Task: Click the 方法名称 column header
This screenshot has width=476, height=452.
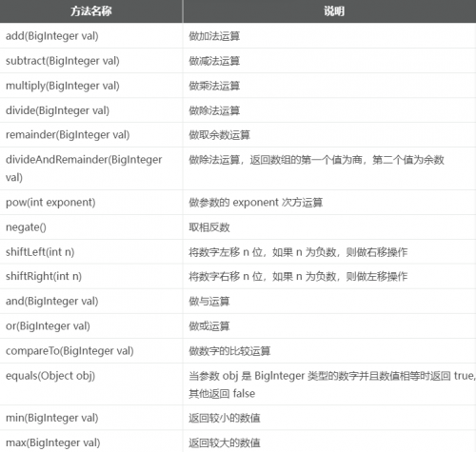Action: pyautogui.click(x=91, y=11)
